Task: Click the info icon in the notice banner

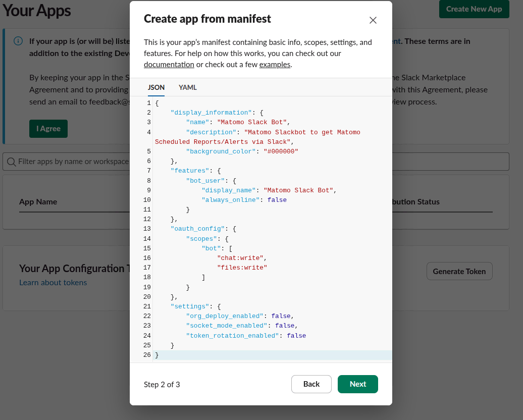Action: point(18,41)
